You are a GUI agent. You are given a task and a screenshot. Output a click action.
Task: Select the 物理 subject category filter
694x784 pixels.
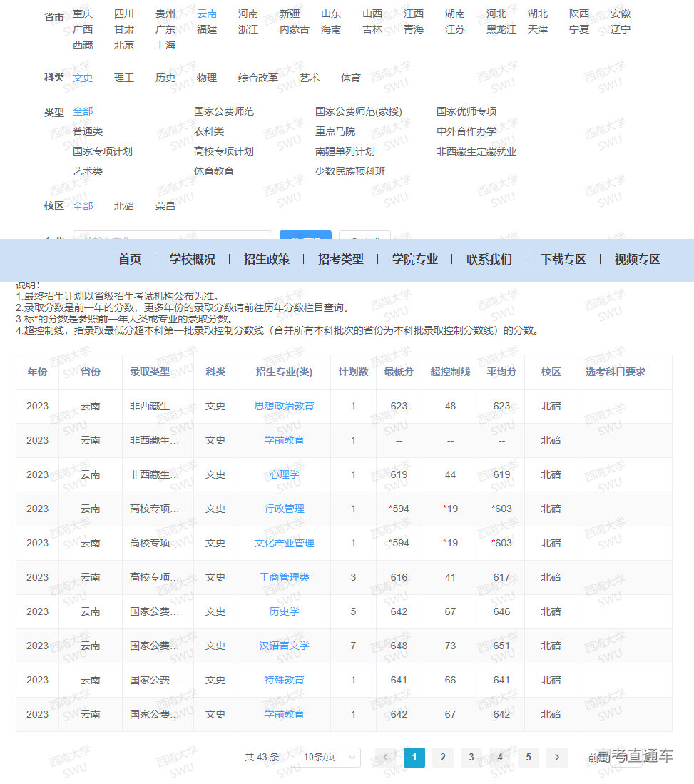[207, 78]
